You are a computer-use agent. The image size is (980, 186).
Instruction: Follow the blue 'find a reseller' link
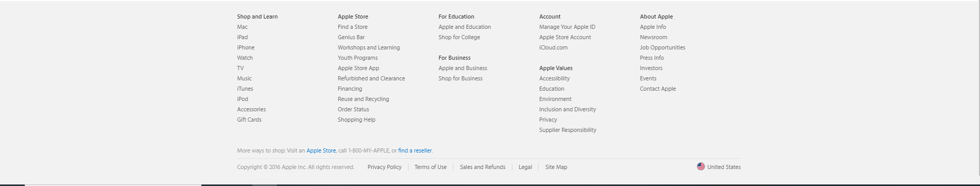(415, 150)
